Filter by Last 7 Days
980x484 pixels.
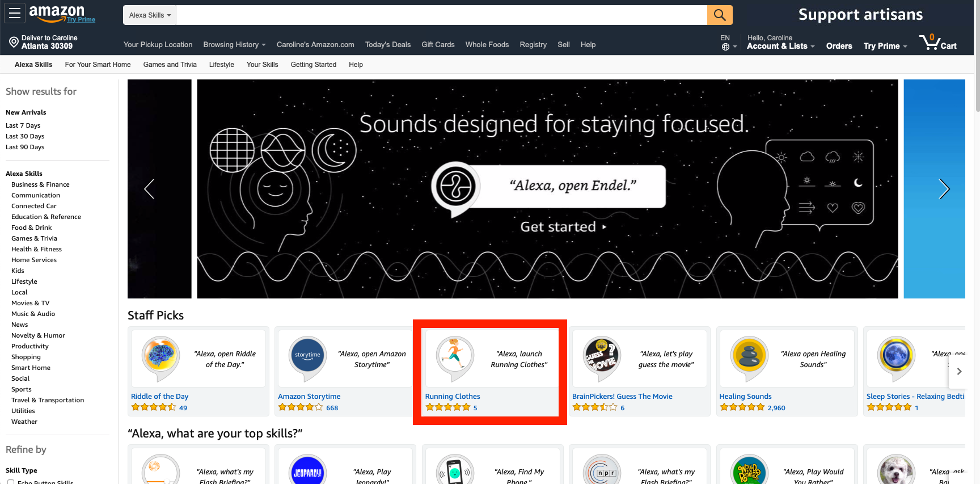(x=23, y=125)
